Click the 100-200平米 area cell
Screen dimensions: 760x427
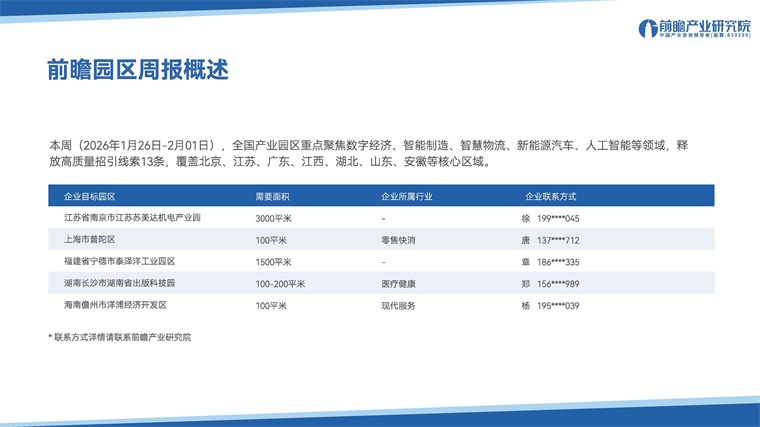(279, 283)
